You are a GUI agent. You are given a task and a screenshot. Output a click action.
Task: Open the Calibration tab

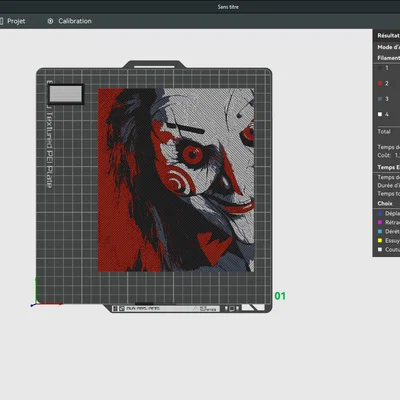[x=70, y=21]
